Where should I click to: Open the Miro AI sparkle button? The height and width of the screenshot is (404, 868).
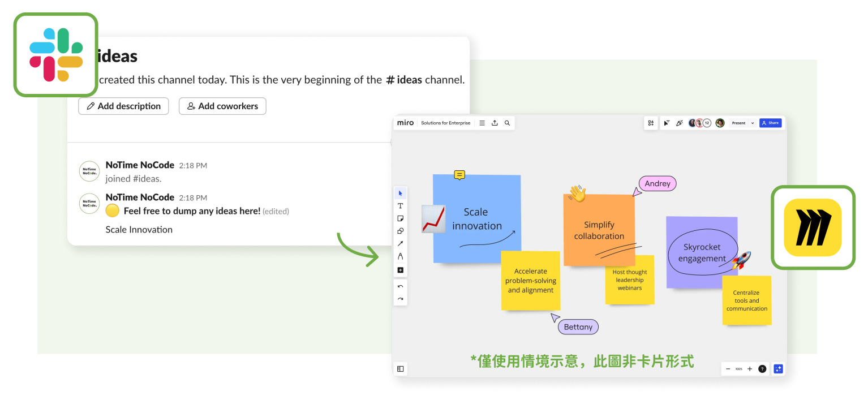pyautogui.click(x=778, y=369)
